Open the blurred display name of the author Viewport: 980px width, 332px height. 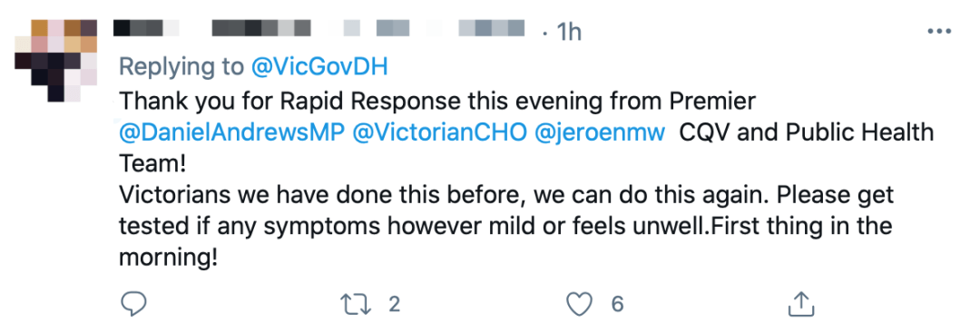[x=212, y=28]
